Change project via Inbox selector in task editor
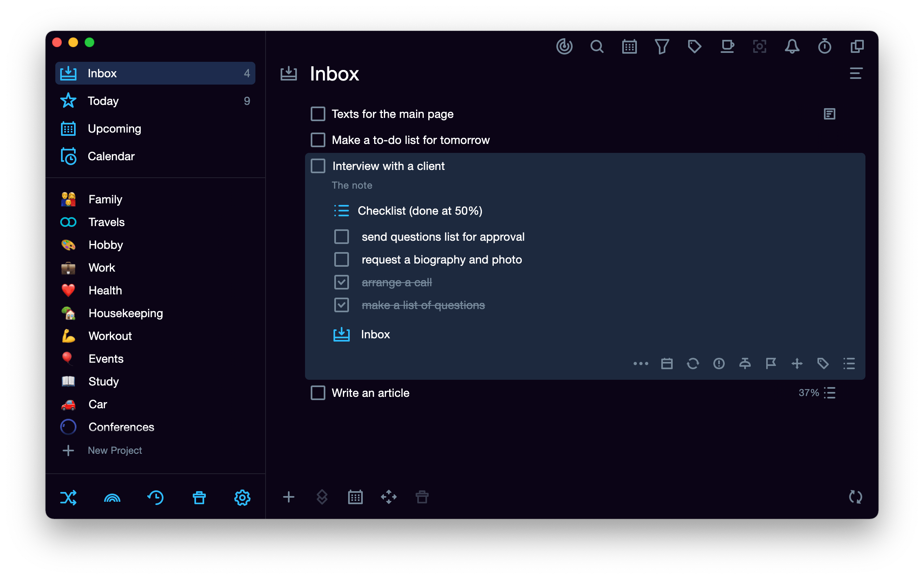The height and width of the screenshot is (579, 924). [x=362, y=334]
